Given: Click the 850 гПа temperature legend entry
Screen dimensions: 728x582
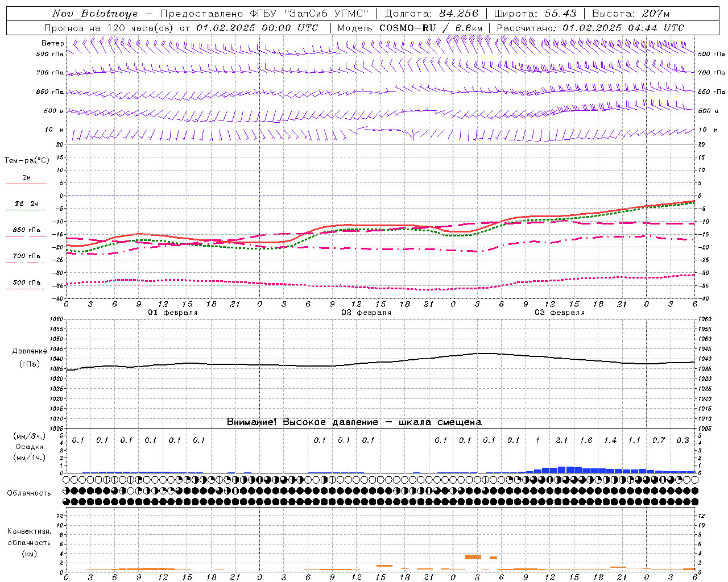Looking at the screenshot, I should 27,230.
